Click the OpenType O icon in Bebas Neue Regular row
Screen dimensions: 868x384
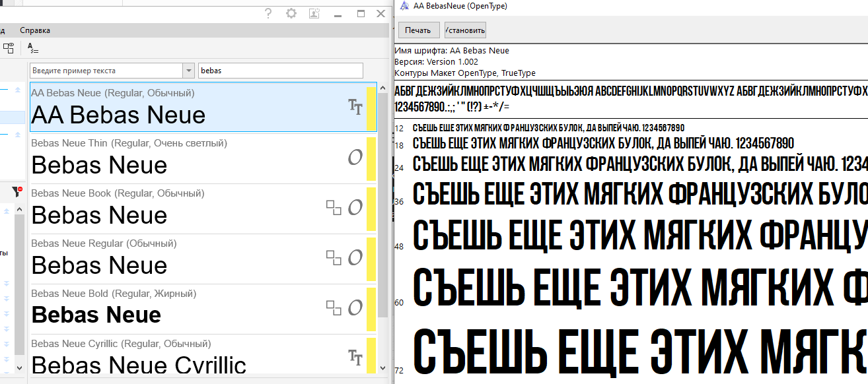355,257
